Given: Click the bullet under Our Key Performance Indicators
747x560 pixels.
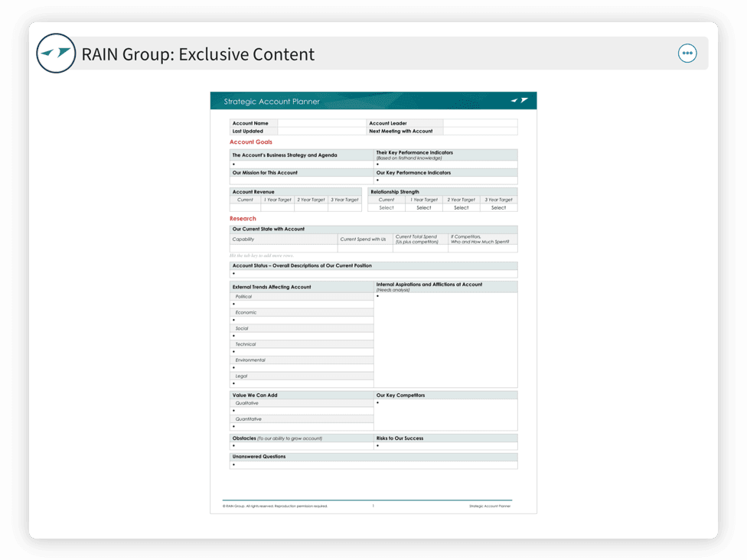Looking at the screenshot, I should (377, 181).
